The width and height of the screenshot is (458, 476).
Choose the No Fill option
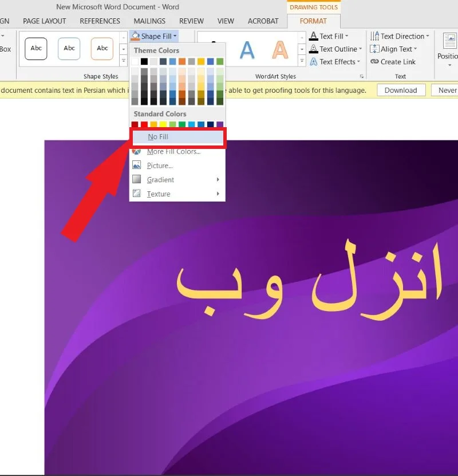pos(177,137)
